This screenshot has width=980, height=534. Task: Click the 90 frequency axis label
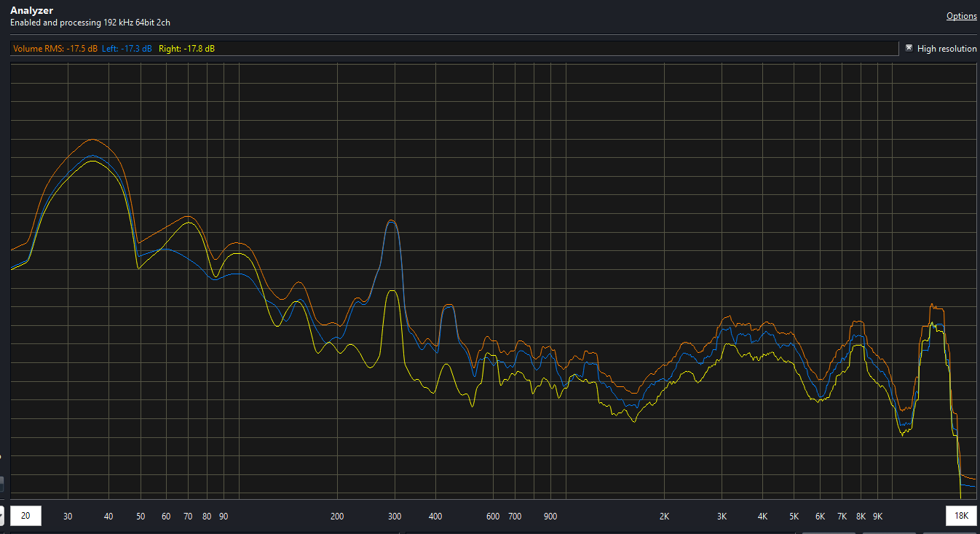click(x=224, y=517)
